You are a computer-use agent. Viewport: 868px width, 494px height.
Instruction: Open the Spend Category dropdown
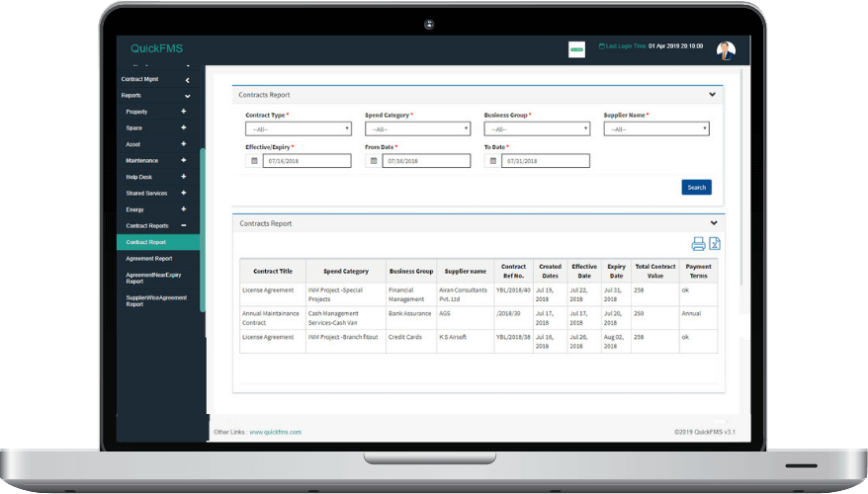[x=417, y=128]
